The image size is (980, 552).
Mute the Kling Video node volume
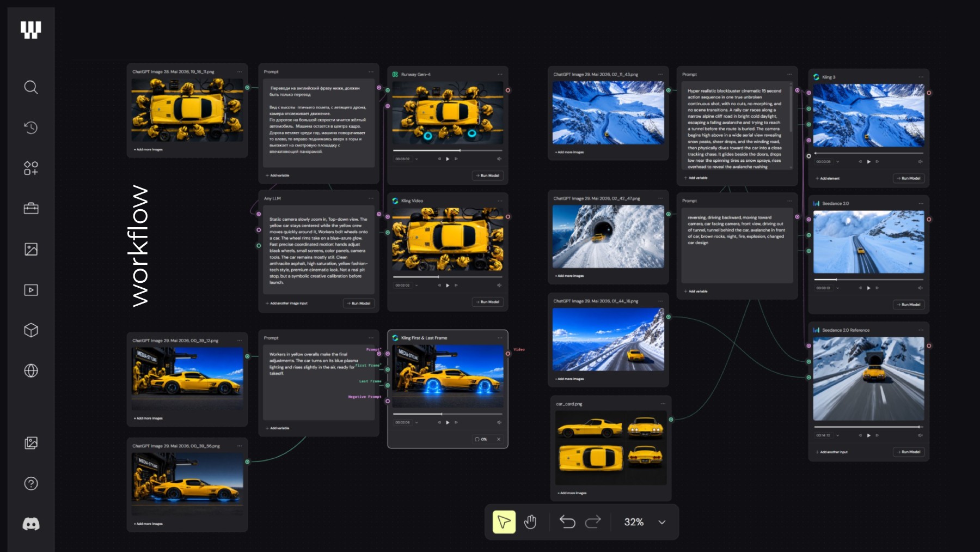499,286
